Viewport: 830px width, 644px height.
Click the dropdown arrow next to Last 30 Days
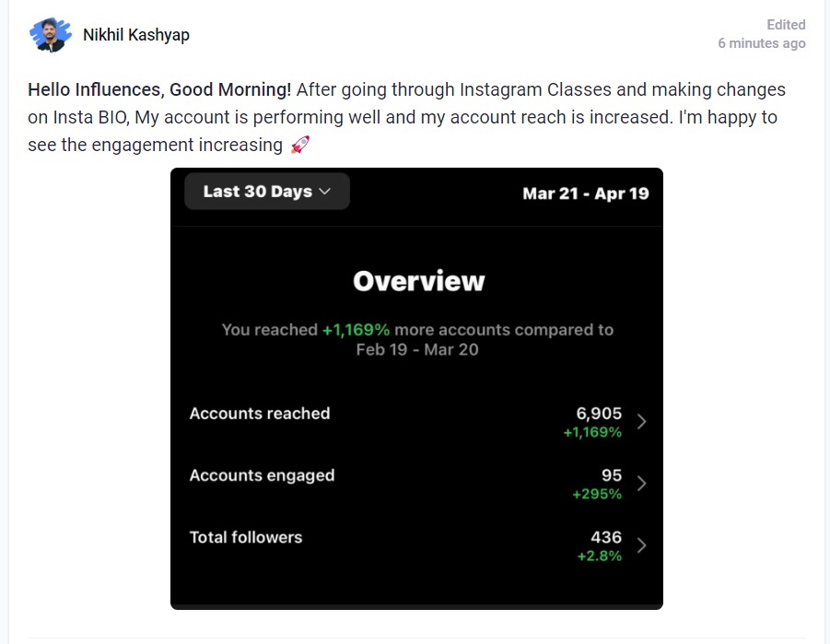[325, 192]
